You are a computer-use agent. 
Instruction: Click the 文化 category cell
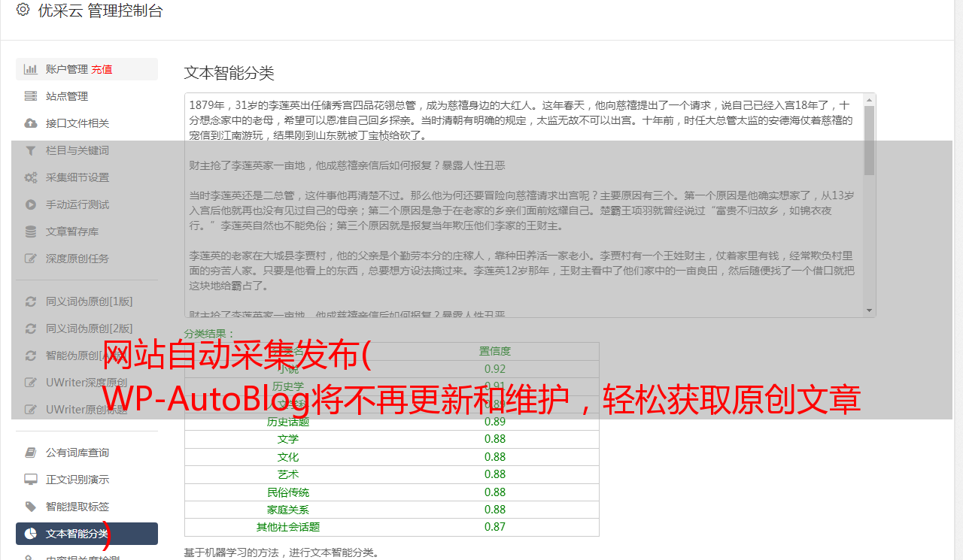[x=288, y=457]
